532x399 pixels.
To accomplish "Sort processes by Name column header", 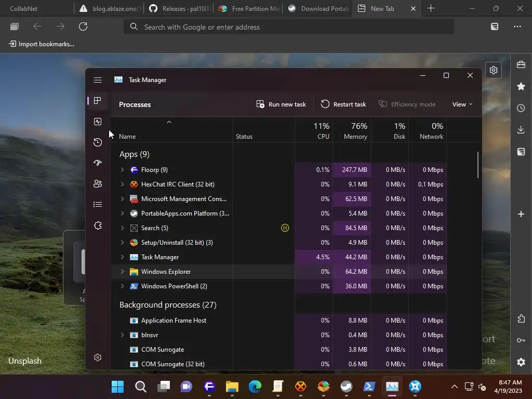I will coord(171,130).
